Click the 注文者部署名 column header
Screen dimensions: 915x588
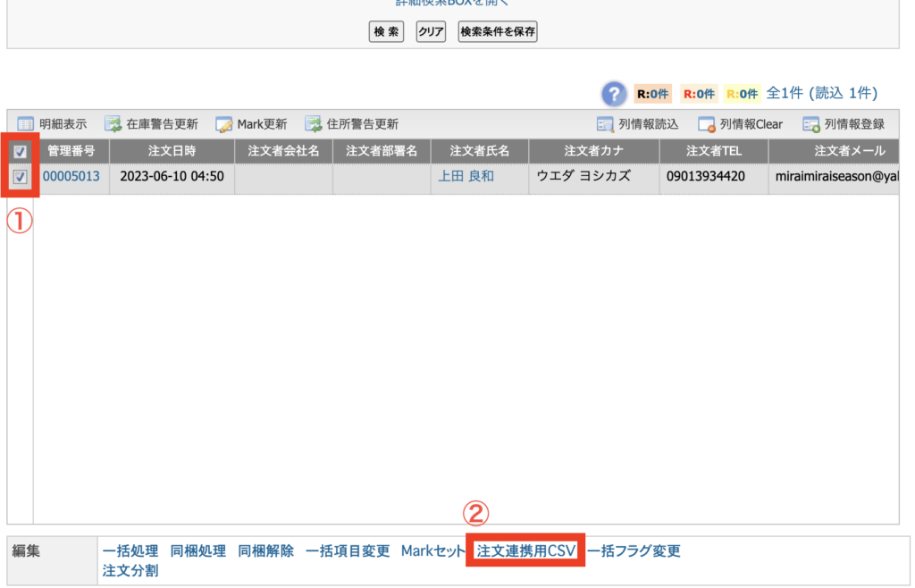[382, 151]
